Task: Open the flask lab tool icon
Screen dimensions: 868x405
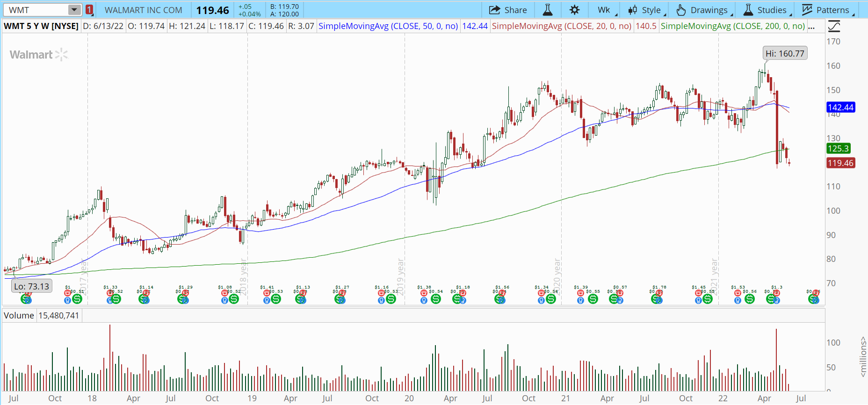Action: pos(548,10)
